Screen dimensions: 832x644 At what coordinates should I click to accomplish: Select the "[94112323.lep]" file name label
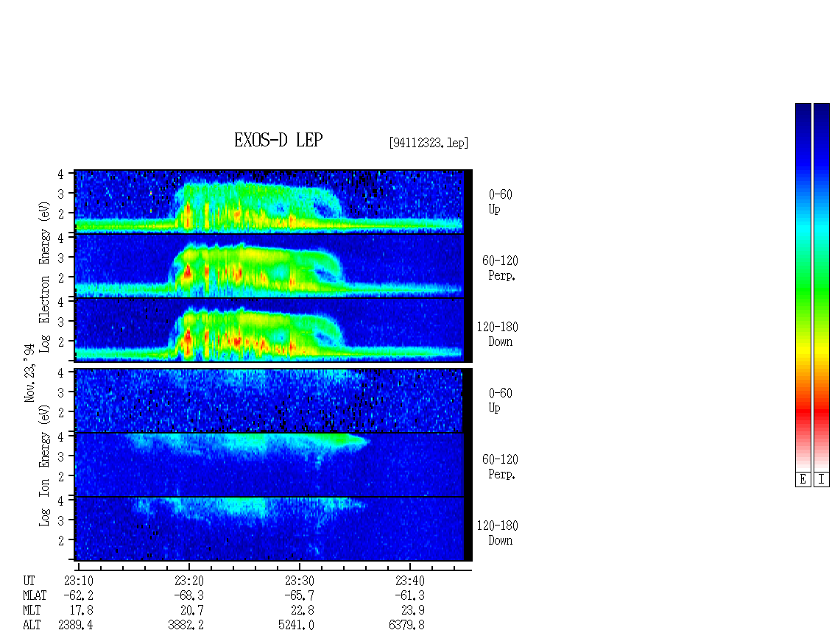click(x=429, y=143)
